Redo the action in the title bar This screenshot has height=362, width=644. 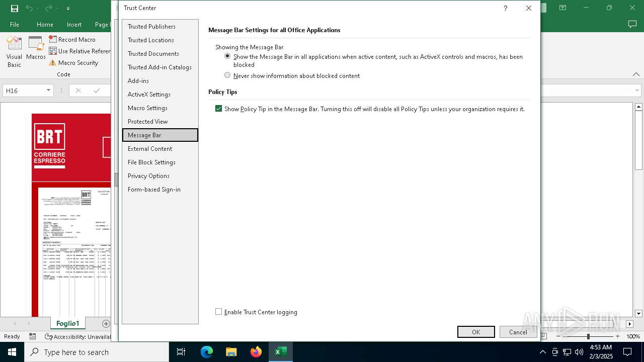coord(48,8)
